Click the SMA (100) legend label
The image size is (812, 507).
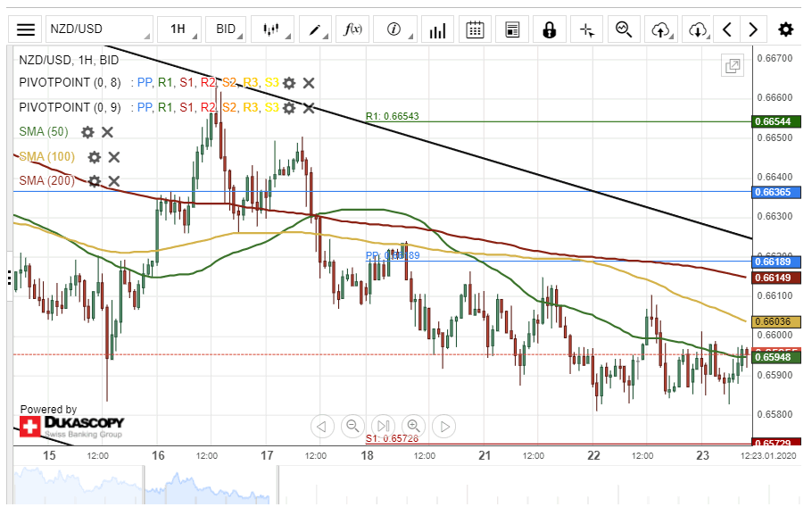pos(46,156)
